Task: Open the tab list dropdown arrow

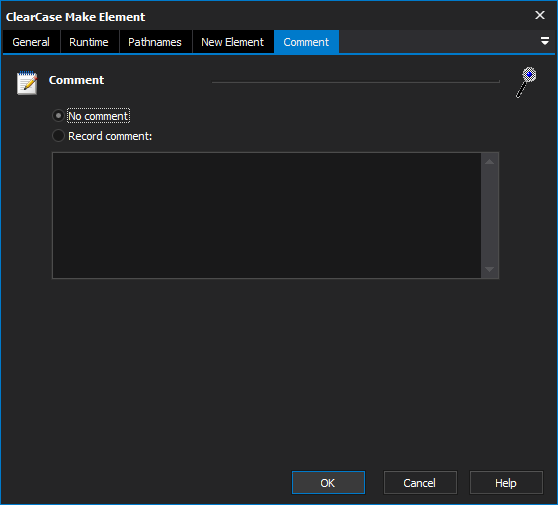Action: pyautogui.click(x=544, y=41)
